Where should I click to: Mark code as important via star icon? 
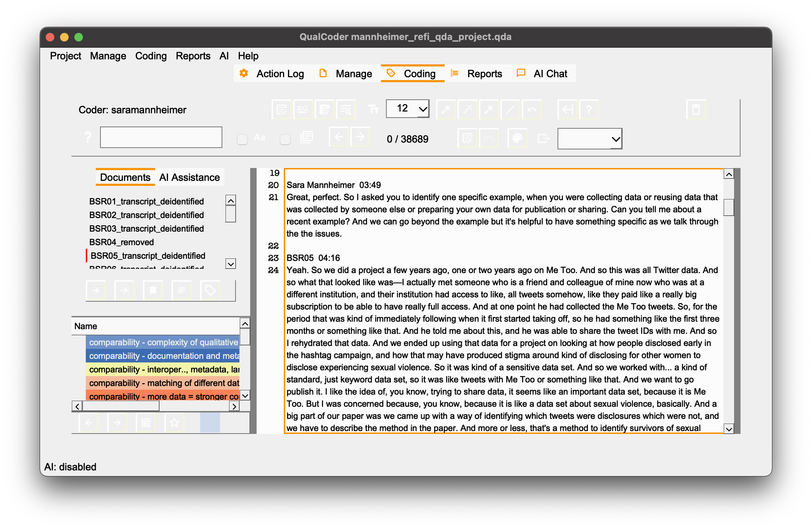[x=174, y=422]
